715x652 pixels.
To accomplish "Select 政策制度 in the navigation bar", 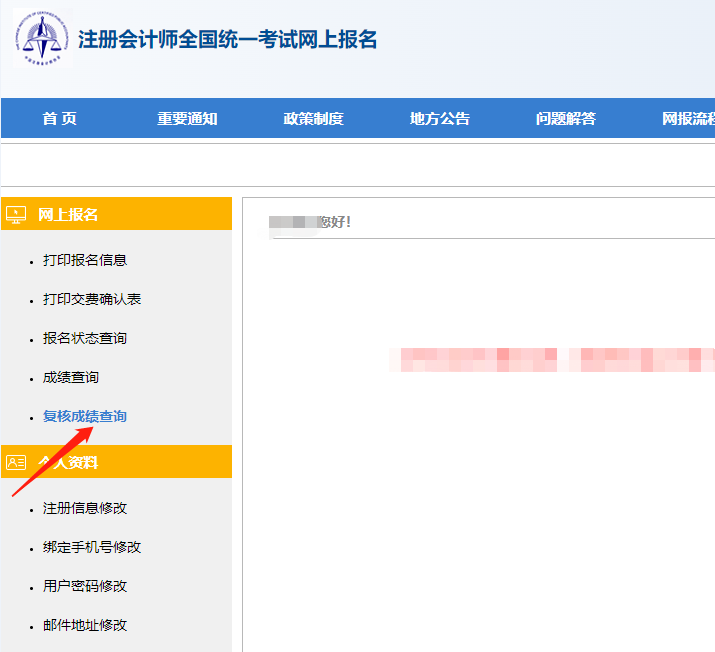I will (x=313, y=119).
